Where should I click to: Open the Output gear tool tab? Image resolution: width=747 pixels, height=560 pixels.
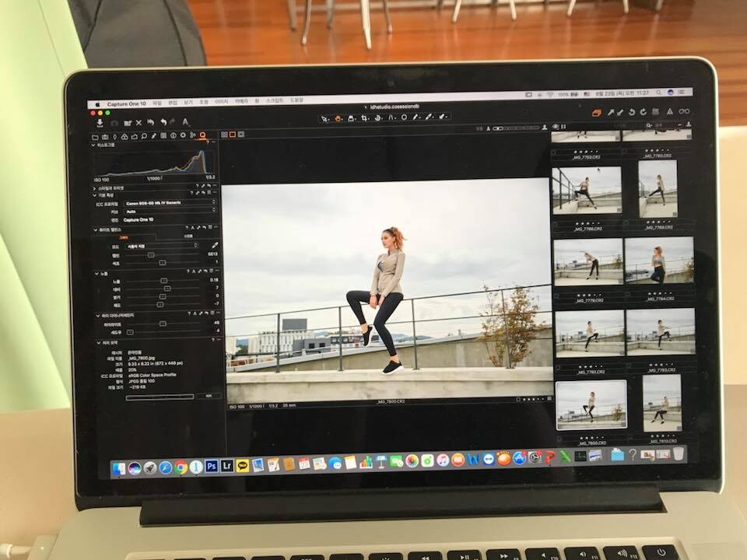[x=183, y=135]
